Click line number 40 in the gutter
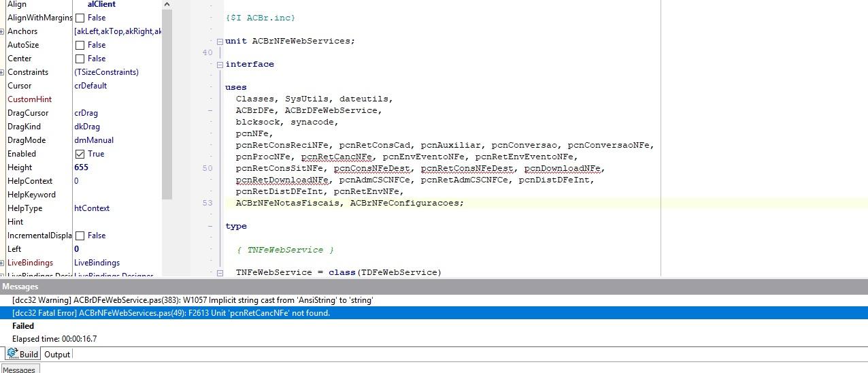This screenshot has width=868, height=373. click(x=207, y=52)
